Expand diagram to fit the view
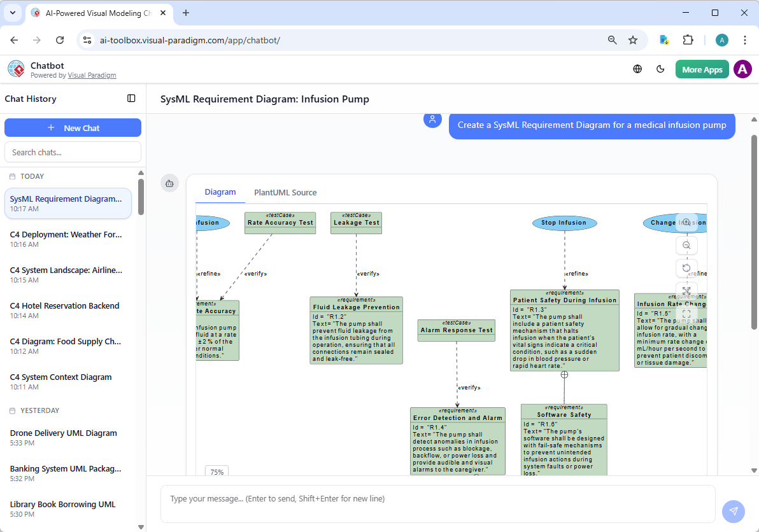Screen dimensions: 759x532 click(x=686, y=291)
